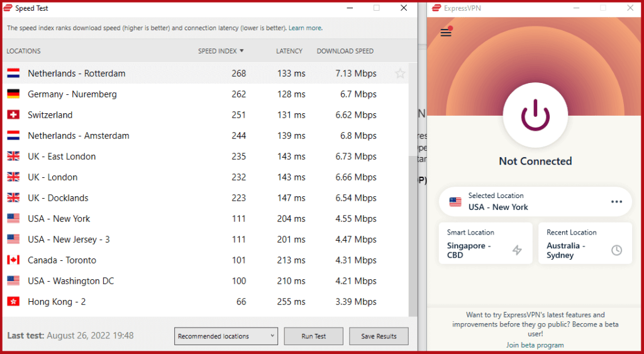Click the Canada flag icon
Screen dimensions: 644x354
pyautogui.click(x=14, y=260)
